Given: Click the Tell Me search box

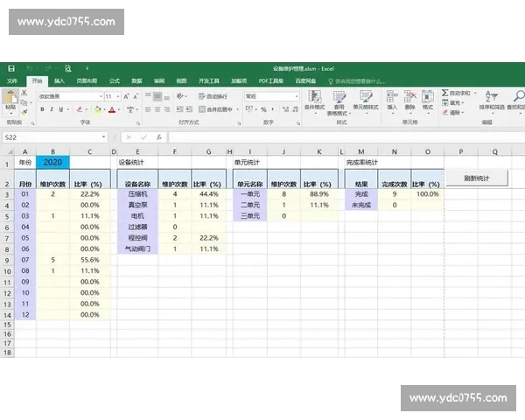Looking at the screenshot, I should tap(356, 81).
